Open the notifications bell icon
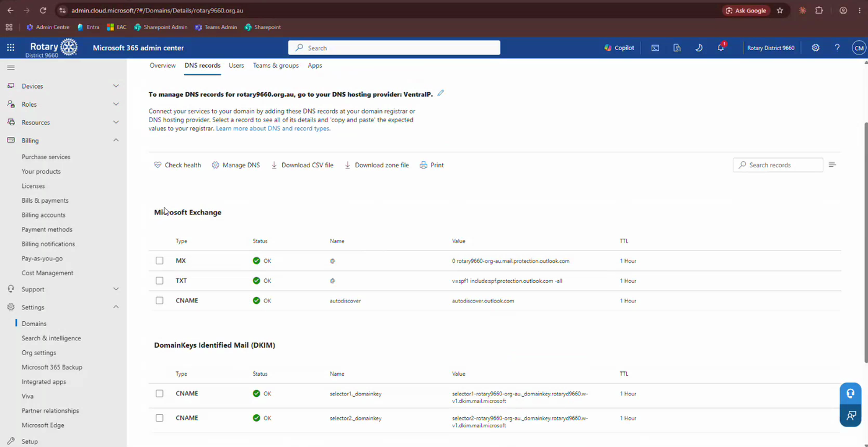Screen dimensions: 868x447 [720, 48]
